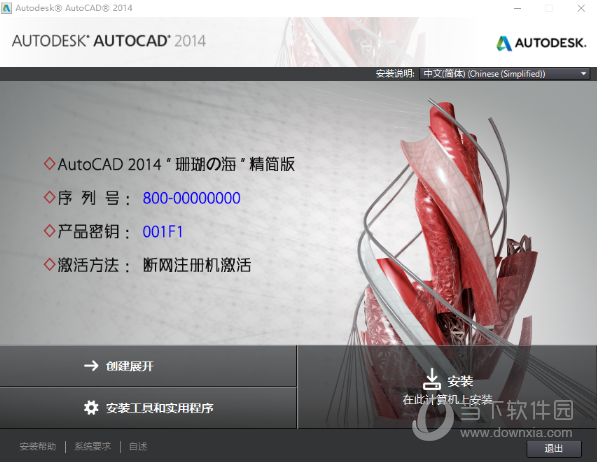The width and height of the screenshot is (597, 462).
Task: Expand language list using dropdown arrow
Action: [x=583, y=74]
